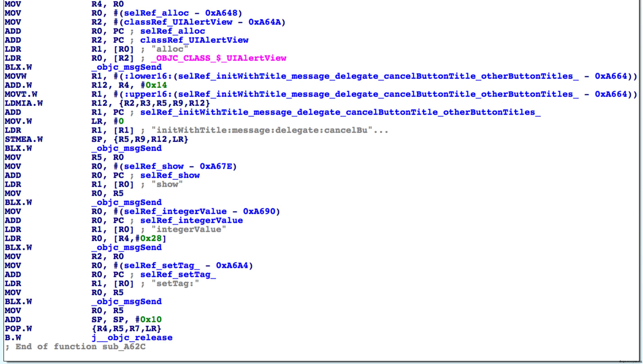The image size is (643, 364).
Task: Click selRef_setTag_ in the ADD line
Action: click(x=178, y=275)
